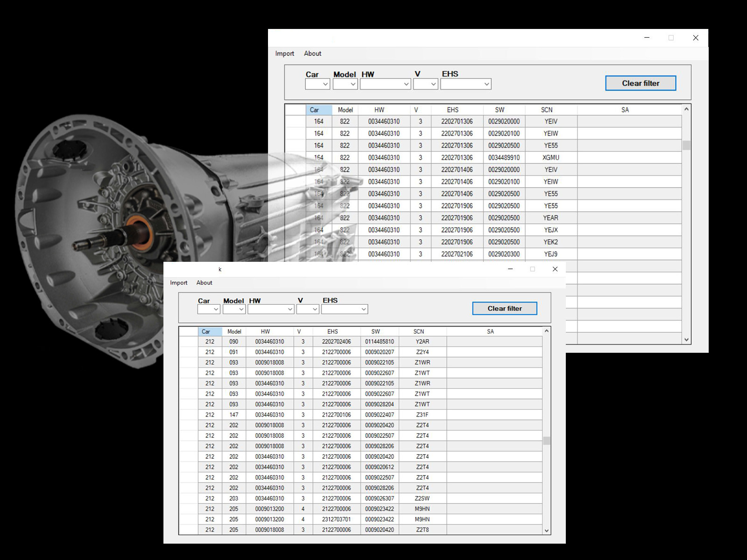Screen dimensions: 747x560
Task: Select the XGMU cell in upper table
Action: (x=550, y=158)
